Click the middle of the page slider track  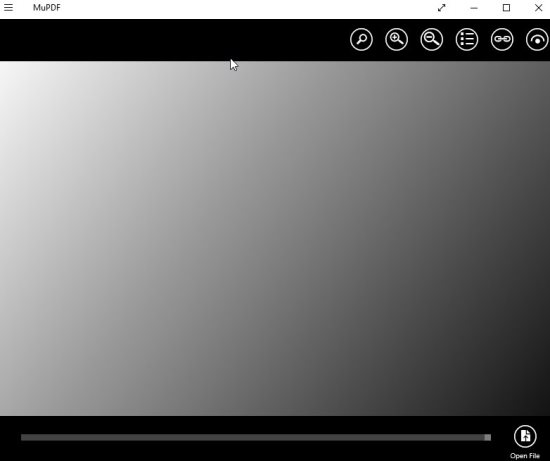(x=256, y=437)
